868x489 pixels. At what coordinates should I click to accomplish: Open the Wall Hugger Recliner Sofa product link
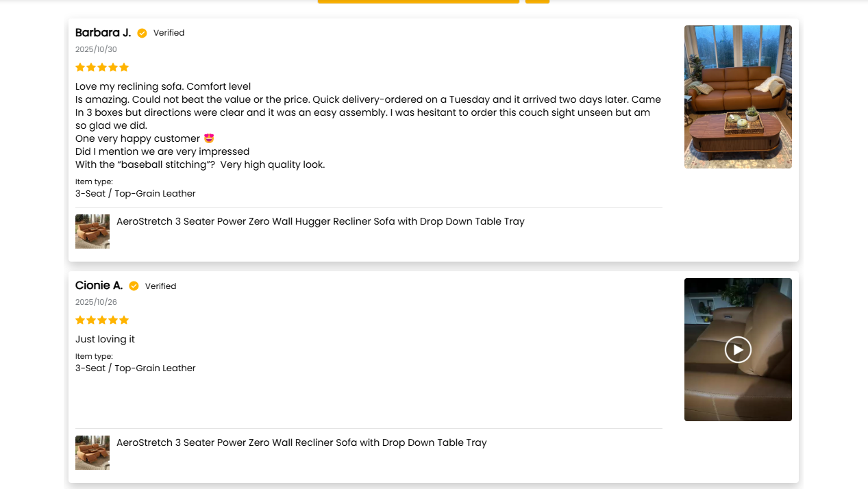pos(320,221)
